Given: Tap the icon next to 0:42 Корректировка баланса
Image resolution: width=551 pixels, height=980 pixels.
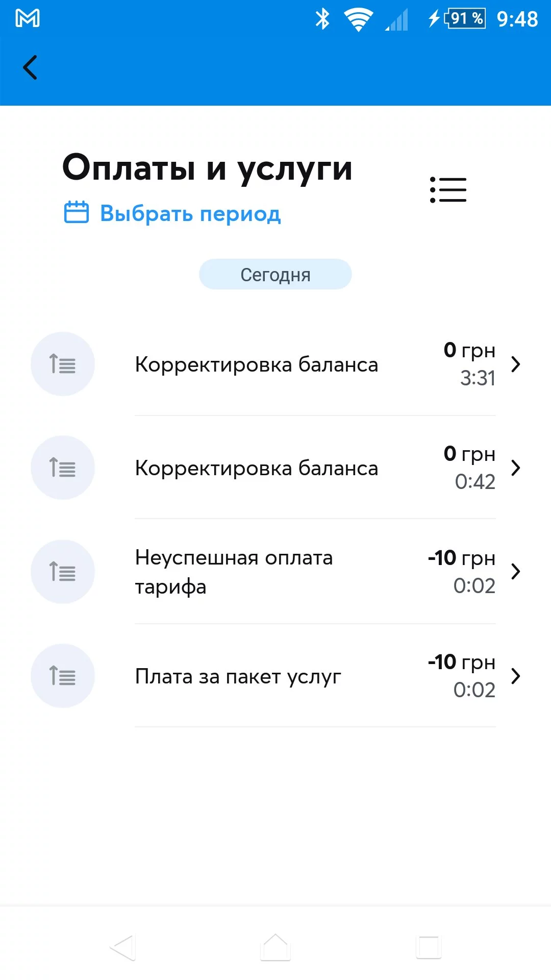Looking at the screenshot, I should pyautogui.click(x=63, y=468).
